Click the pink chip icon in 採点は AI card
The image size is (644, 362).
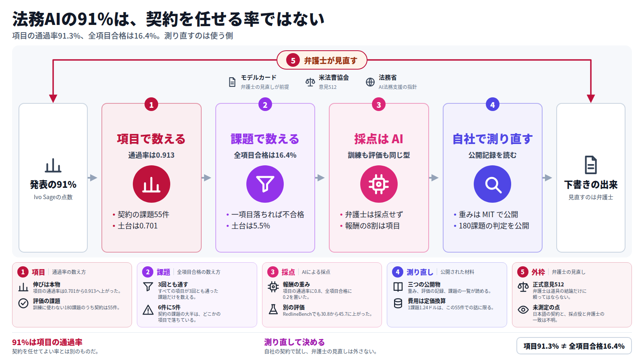(379, 184)
